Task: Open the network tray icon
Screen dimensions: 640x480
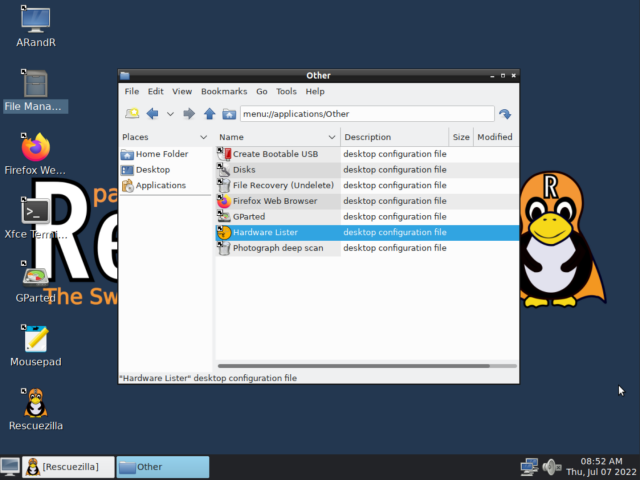Action: coord(529,467)
